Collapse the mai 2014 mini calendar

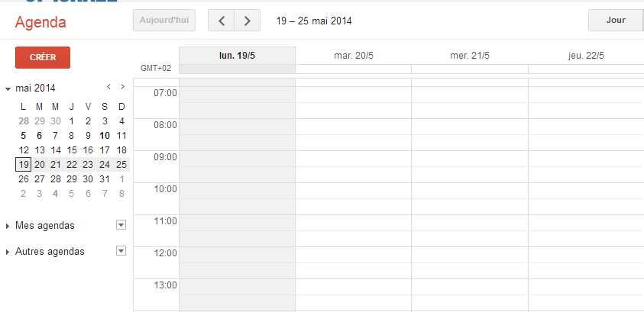8,89
